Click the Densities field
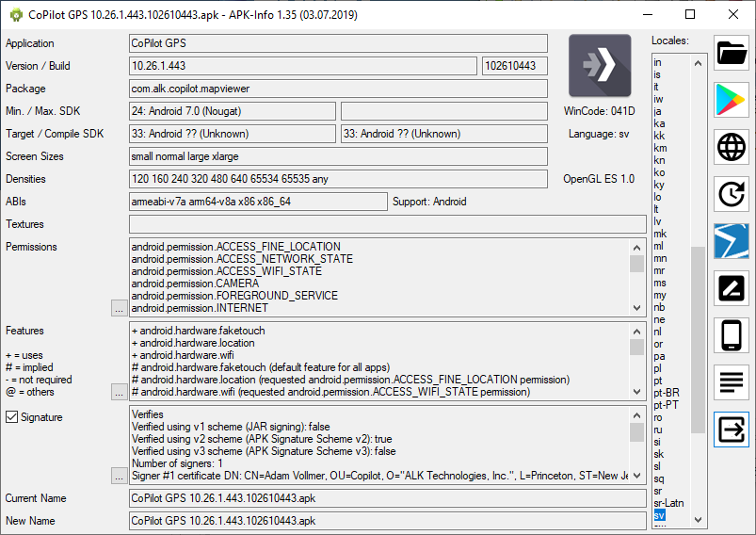 tap(339, 179)
